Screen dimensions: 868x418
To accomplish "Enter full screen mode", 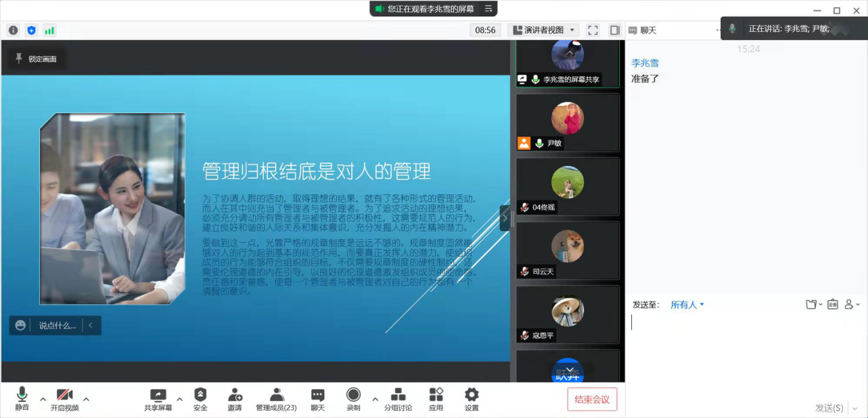I will (x=593, y=30).
